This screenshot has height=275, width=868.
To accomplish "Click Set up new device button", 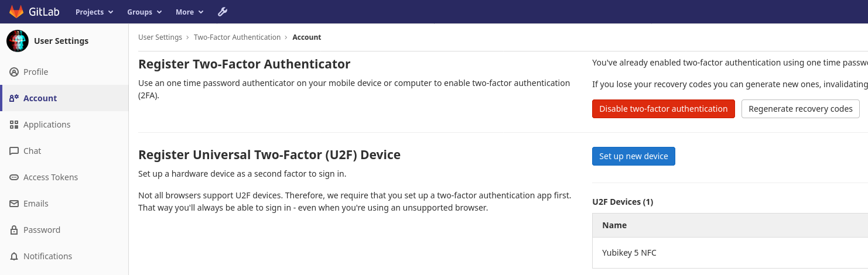I will (x=633, y=156).
